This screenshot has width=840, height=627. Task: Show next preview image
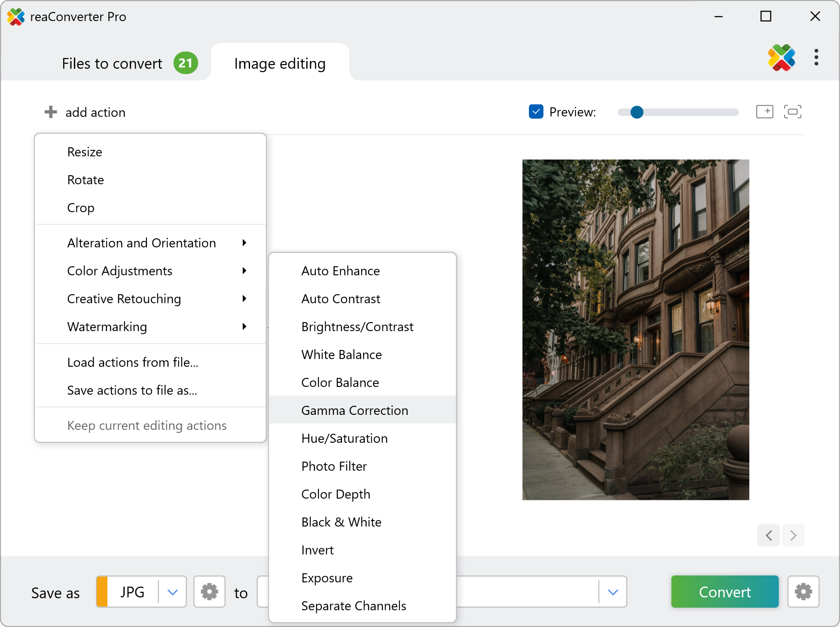click(793, 535)
